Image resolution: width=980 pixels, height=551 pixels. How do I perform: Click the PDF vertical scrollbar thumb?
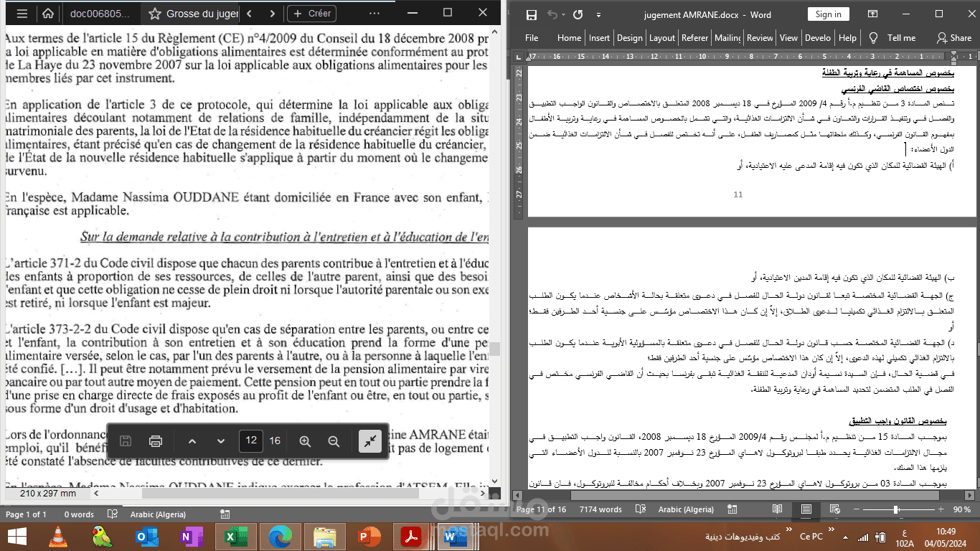pyautogui.click(x=494, y=349)
